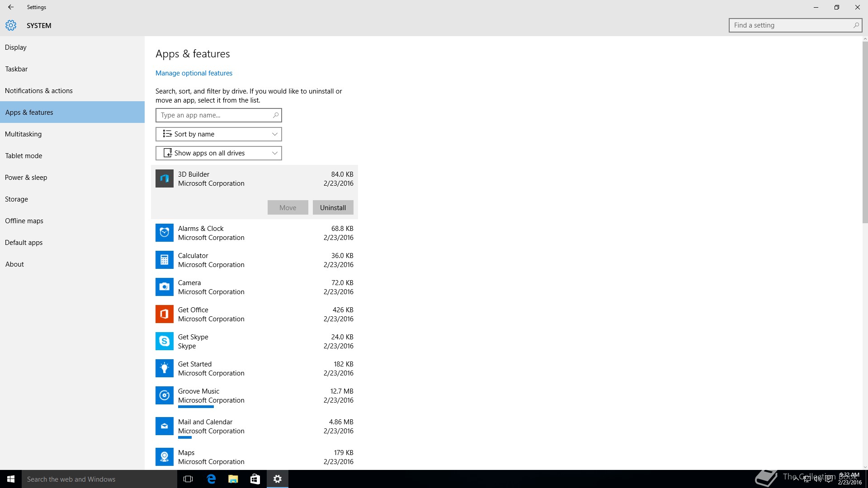Open Offline maps settings

pos(72,221)
